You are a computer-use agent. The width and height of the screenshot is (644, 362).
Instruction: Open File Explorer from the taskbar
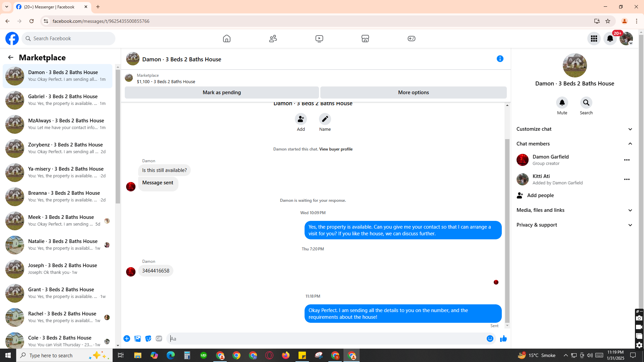point(138,355)
